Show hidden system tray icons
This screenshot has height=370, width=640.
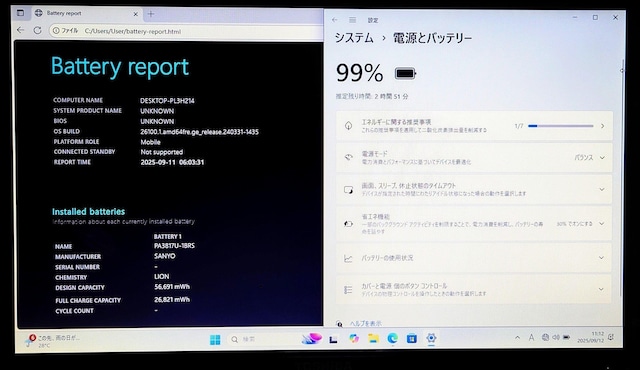click(x=518, y=337)
